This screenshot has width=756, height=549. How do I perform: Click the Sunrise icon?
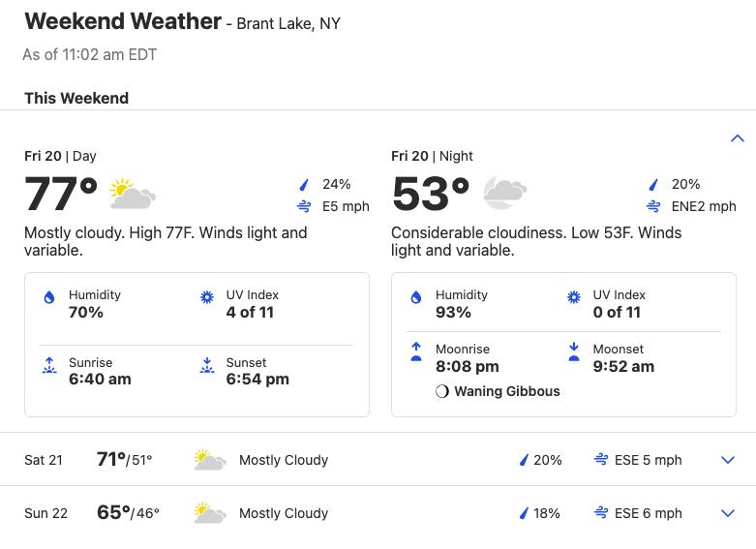pos(49,366)
